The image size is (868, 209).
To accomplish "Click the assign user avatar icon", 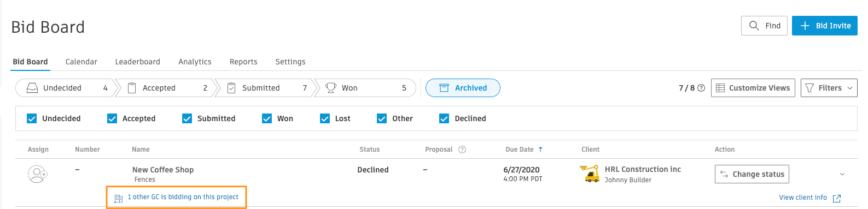I will pyautogui.click(x=37, y=174).
